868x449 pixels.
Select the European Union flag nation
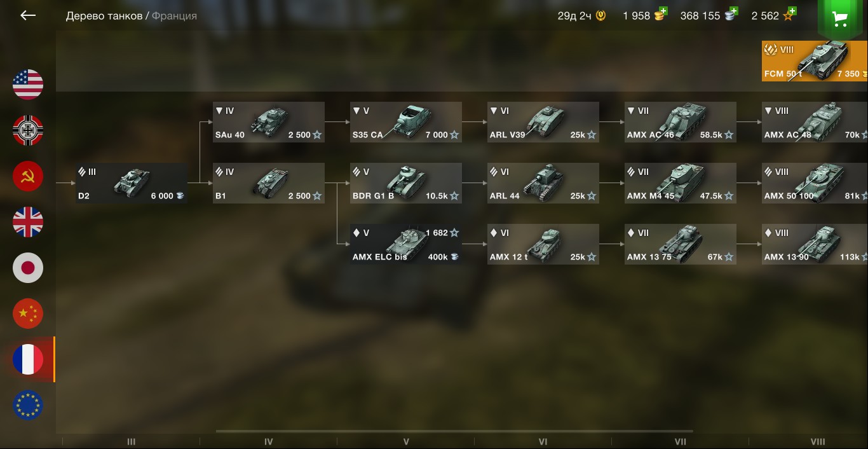(28, 405)
